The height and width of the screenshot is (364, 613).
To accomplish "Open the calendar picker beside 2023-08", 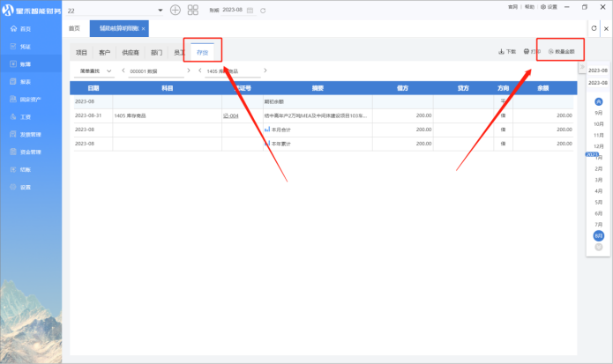I will tap(250, 10).
